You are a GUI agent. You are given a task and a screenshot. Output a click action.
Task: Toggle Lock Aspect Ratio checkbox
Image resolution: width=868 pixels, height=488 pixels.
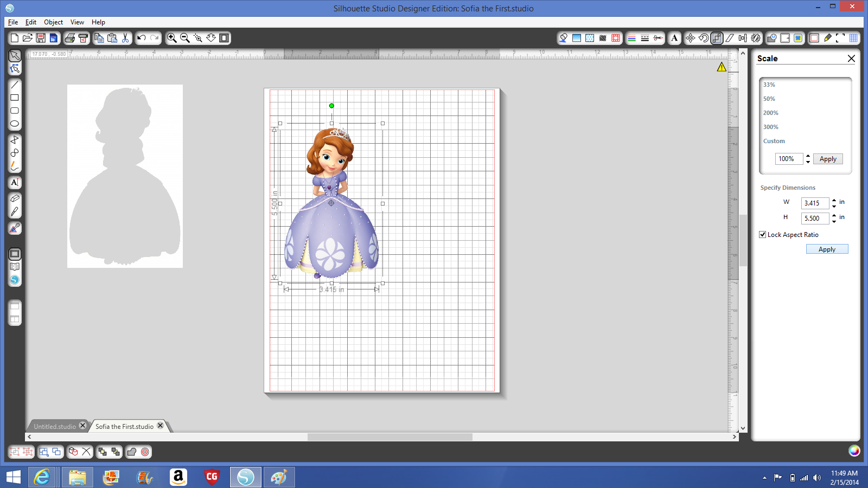[x=763, y=235]
